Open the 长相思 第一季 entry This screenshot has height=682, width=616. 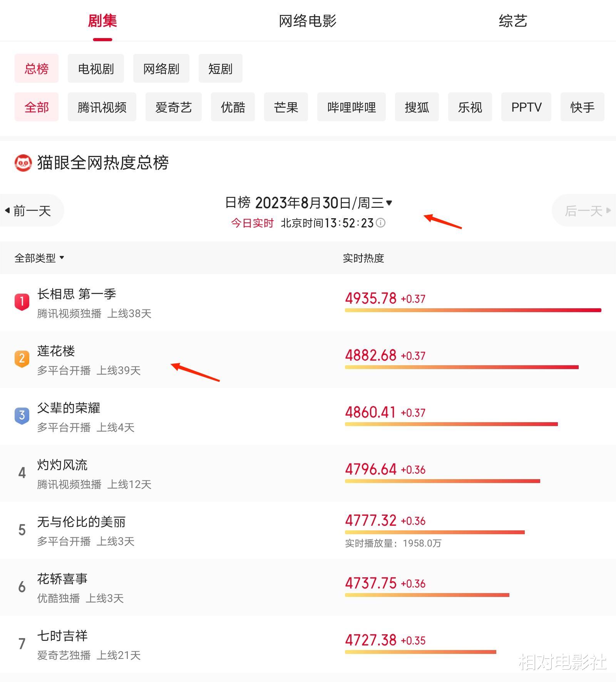(x=308, y=303)
